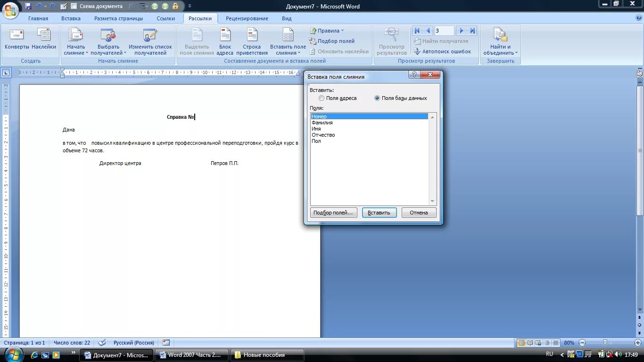Go to previous record arrow
This screenshot has height=362, width=644.
point(428,31)
